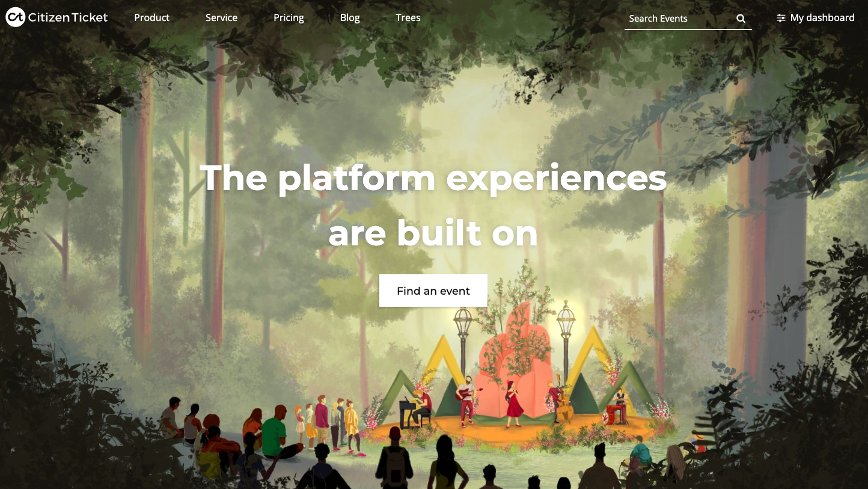Click the magnifying glass search icon
The width and height of the screenshot is (868, 489).
pyautogui.click(x=741, y=19)
